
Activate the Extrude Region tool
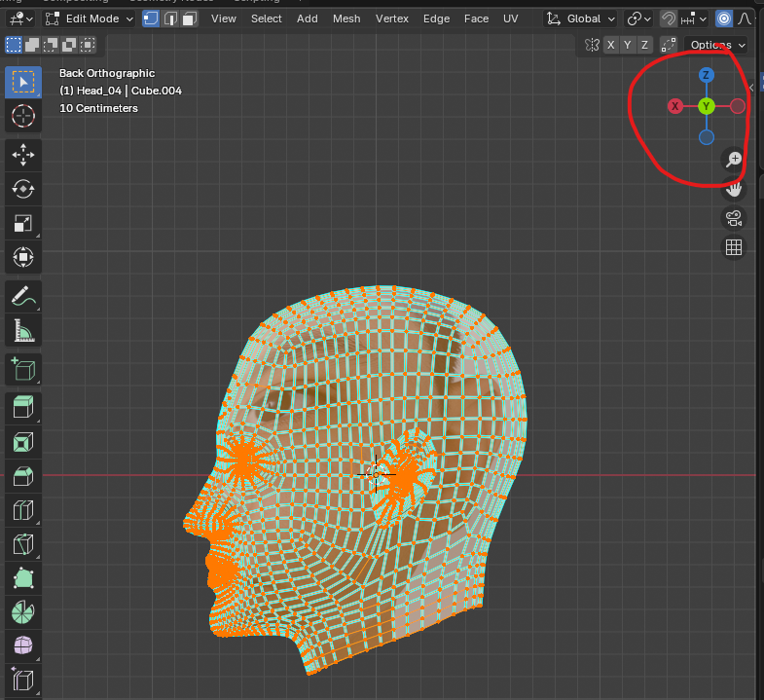[x=23, y=408]
